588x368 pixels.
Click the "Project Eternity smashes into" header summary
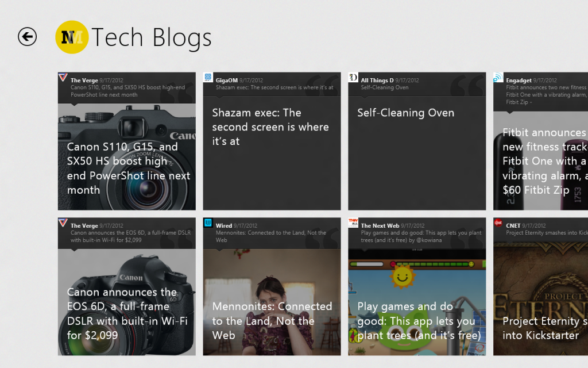(547, 232)
